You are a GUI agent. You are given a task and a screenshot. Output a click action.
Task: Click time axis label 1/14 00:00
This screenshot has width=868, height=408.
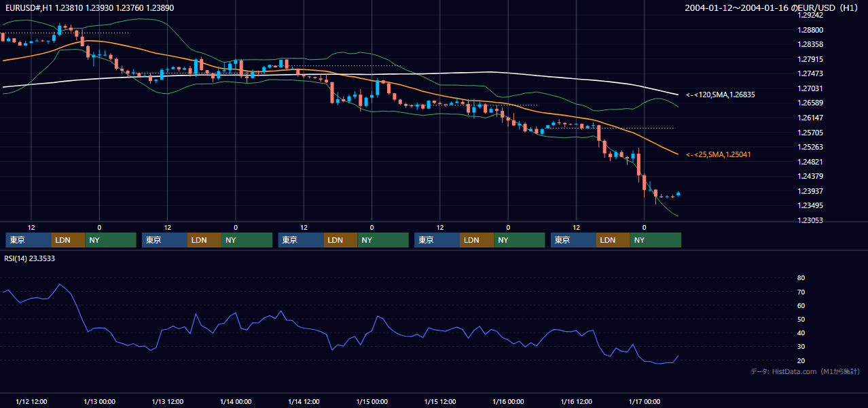tap(236, 402)
